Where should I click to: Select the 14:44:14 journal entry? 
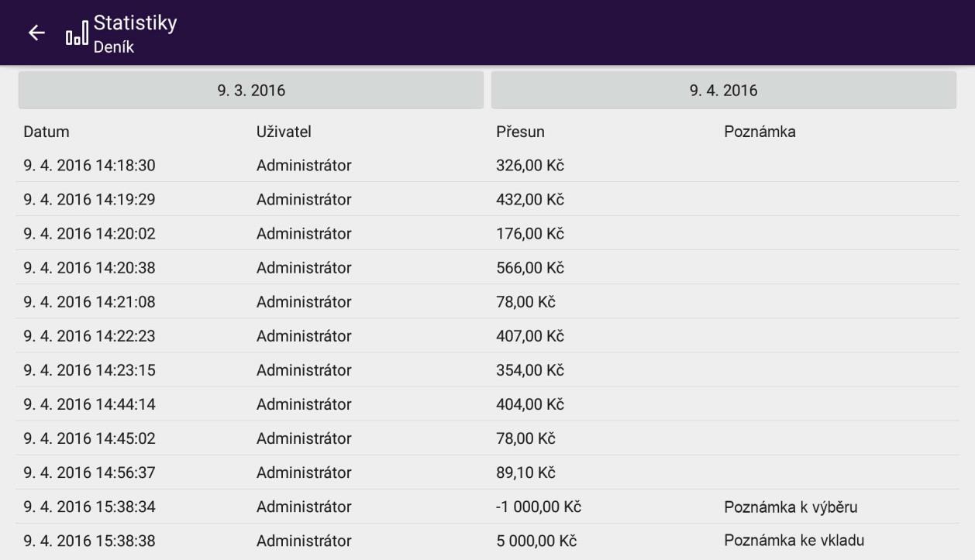pyautogui.click(x=89, y=404)
